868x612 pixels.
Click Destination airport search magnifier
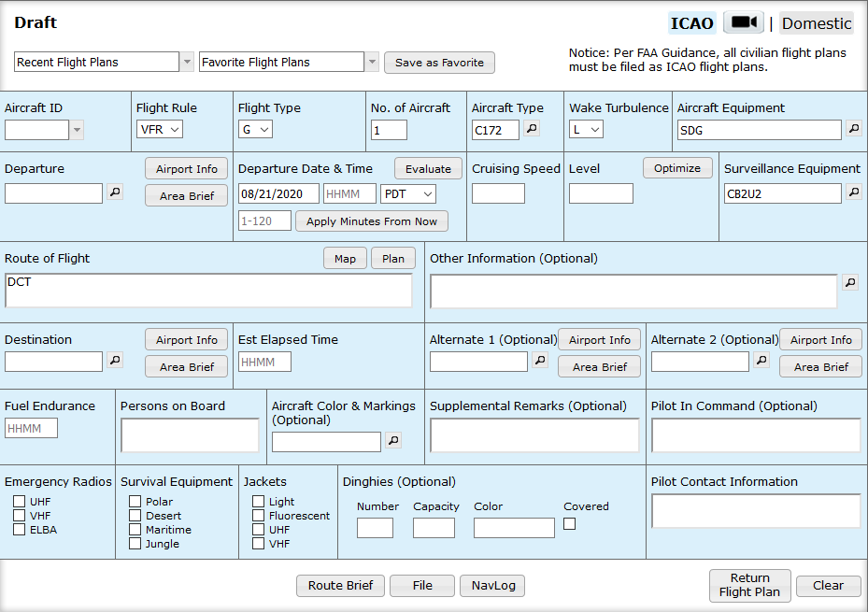[115, 361]
